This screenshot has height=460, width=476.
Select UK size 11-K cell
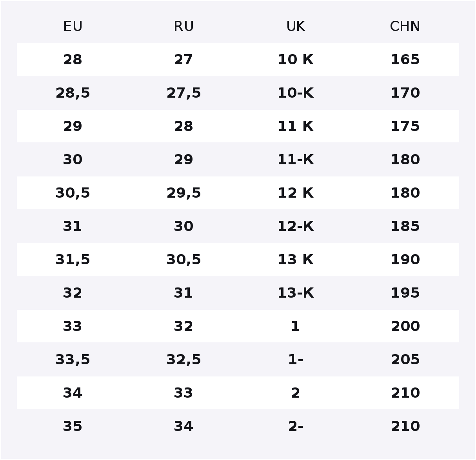point(295,160)
